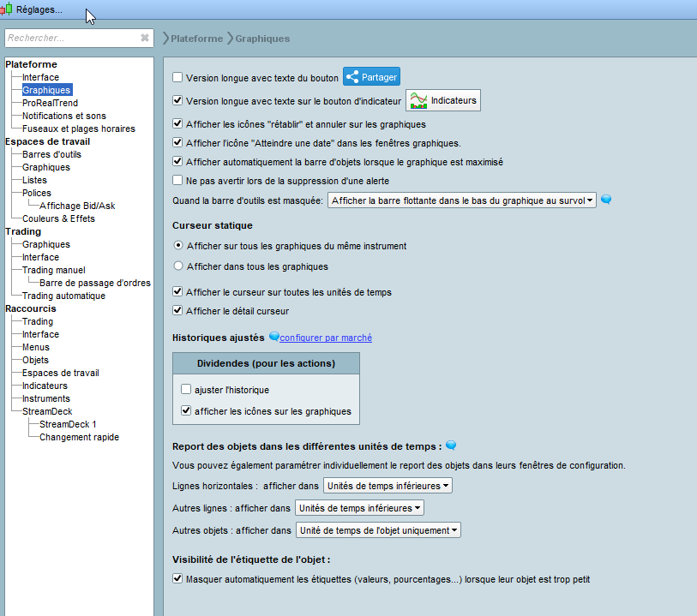Open Fuseaux et plages horaires
This screenshot has width=697, height=616.
79,129
